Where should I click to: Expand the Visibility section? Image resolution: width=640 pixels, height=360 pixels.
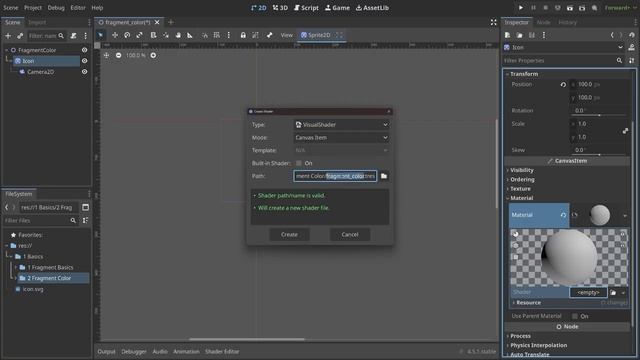(521, 170)
